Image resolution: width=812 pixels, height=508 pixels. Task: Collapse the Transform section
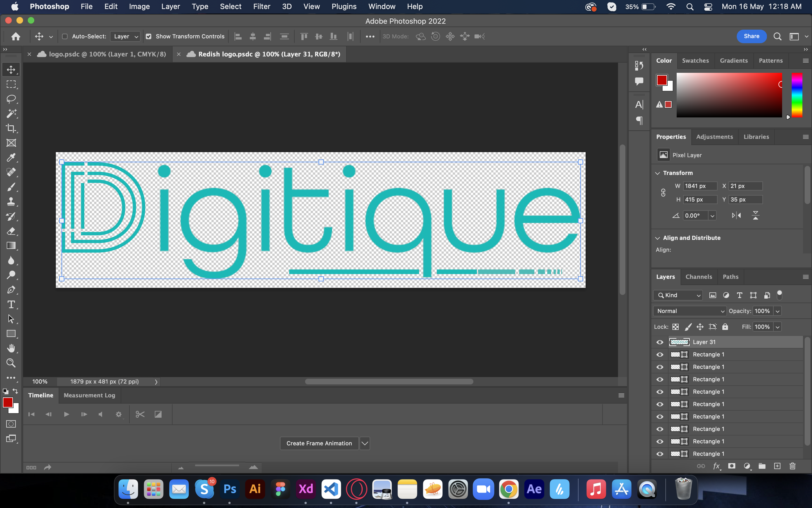tap(657, 173)
